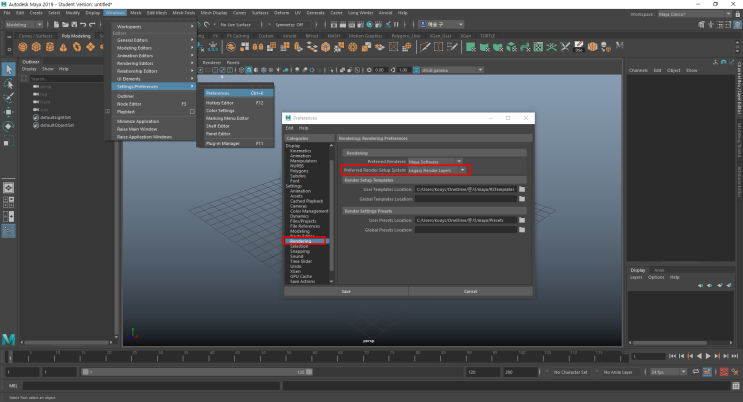Click the categories list scrollbar
The image size is (743, 402).
pos(331,214)
